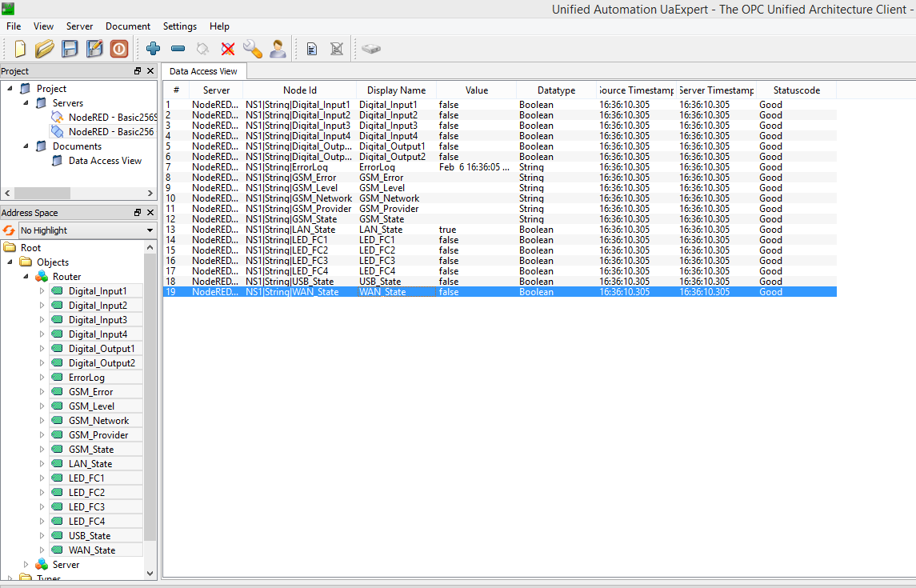
Task: Select Data Access View under Documents
Action: pyautogui.click(x=105, y=161)
